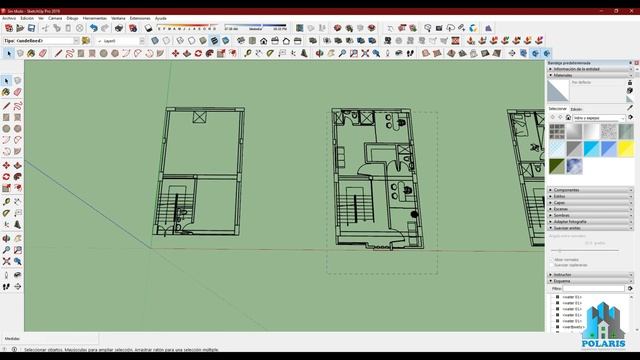Collapse the Esquema panel
640x360 pixels.
(x=590, y=281)
